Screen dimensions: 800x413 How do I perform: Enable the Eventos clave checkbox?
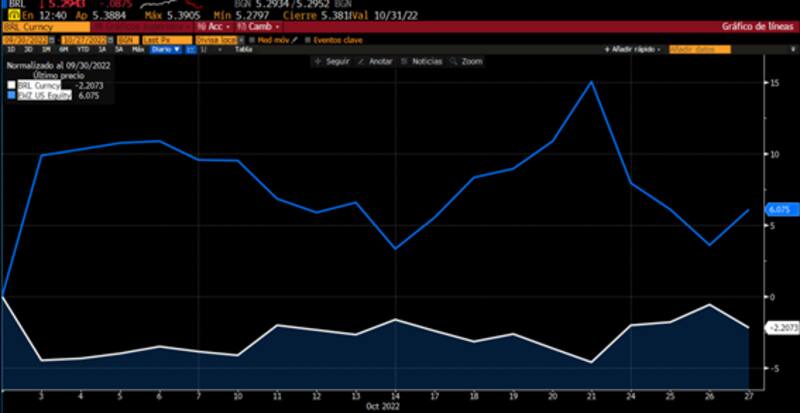point(309,39)
